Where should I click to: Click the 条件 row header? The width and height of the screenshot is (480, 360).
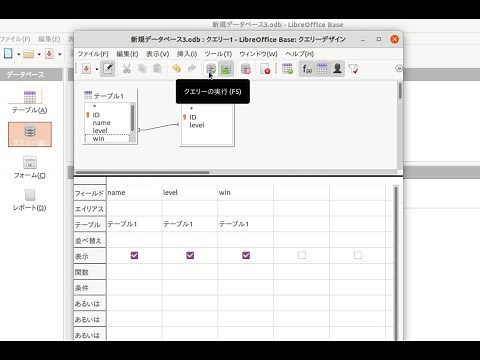[90, 288]
